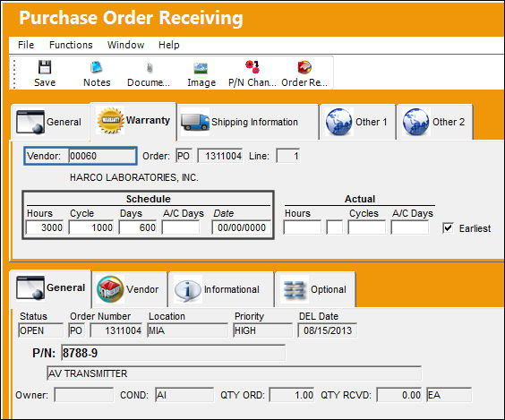Viewport: 505px width, 420px height.
Task: Select the lower General tab beside Vendor
Action: click(x=50, y=288)
